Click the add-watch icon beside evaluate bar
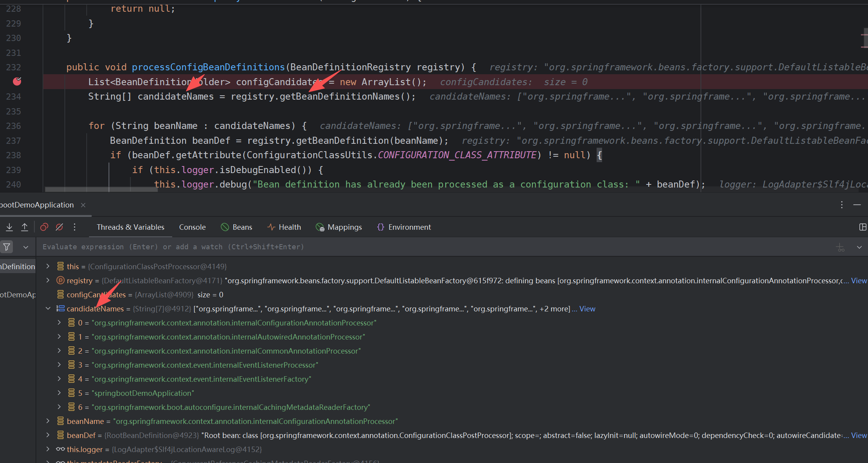868x463 pixels. pyautogui.click(x=840, y=247)
